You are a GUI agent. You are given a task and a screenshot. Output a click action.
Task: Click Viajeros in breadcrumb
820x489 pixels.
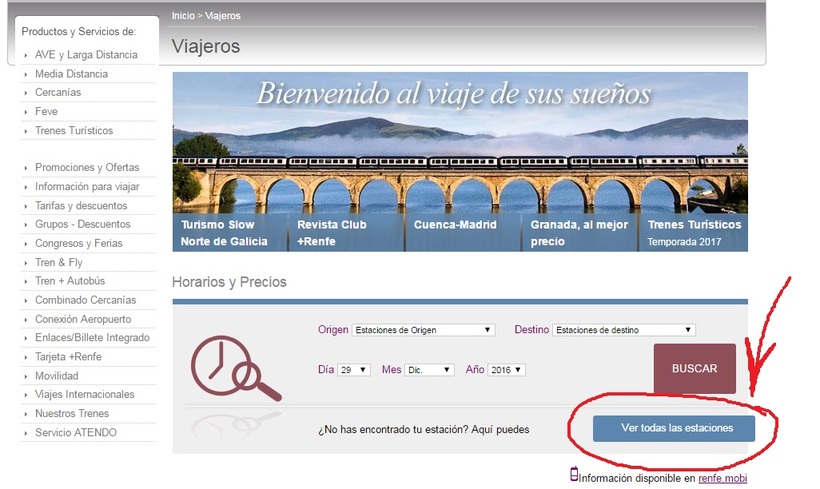coord(223,16)
